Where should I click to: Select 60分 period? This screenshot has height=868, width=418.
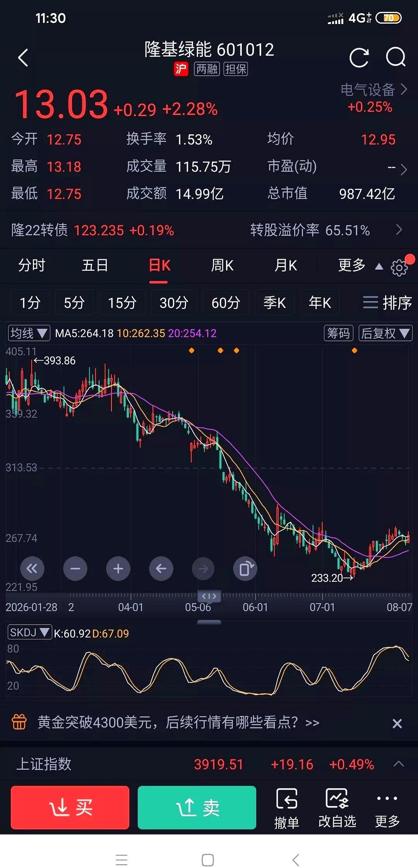click(x=226, y=302)
